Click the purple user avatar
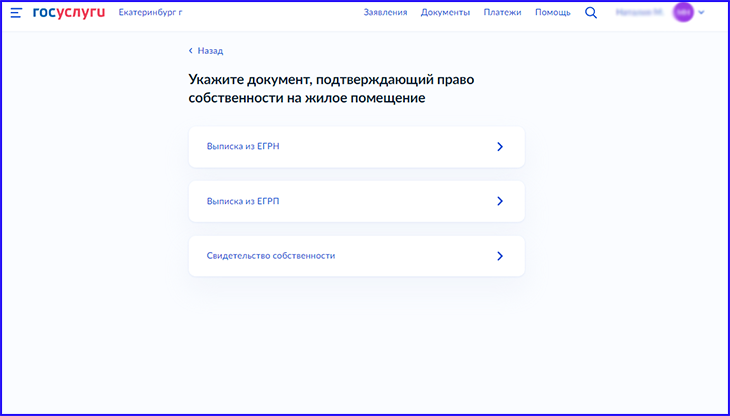The image size is (730, 416). 683,13
